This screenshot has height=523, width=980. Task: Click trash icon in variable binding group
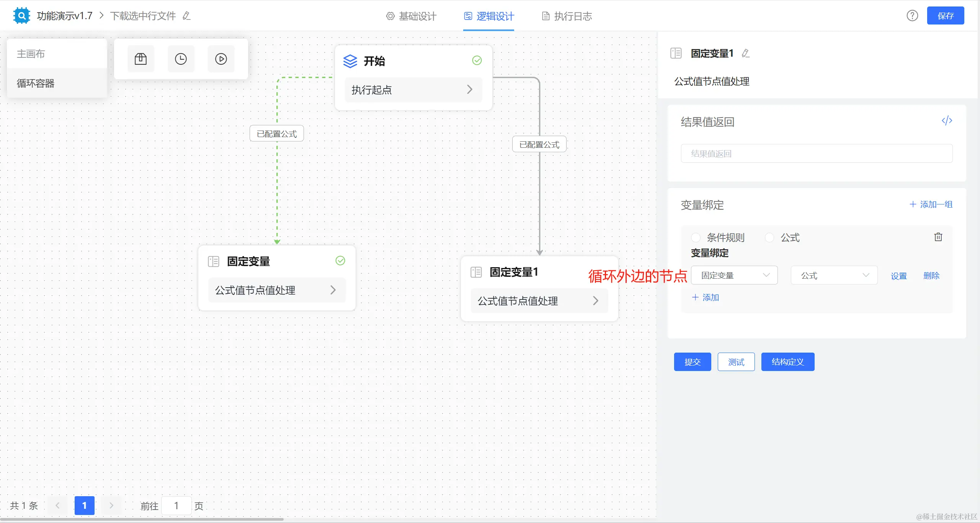coord(938,237)
